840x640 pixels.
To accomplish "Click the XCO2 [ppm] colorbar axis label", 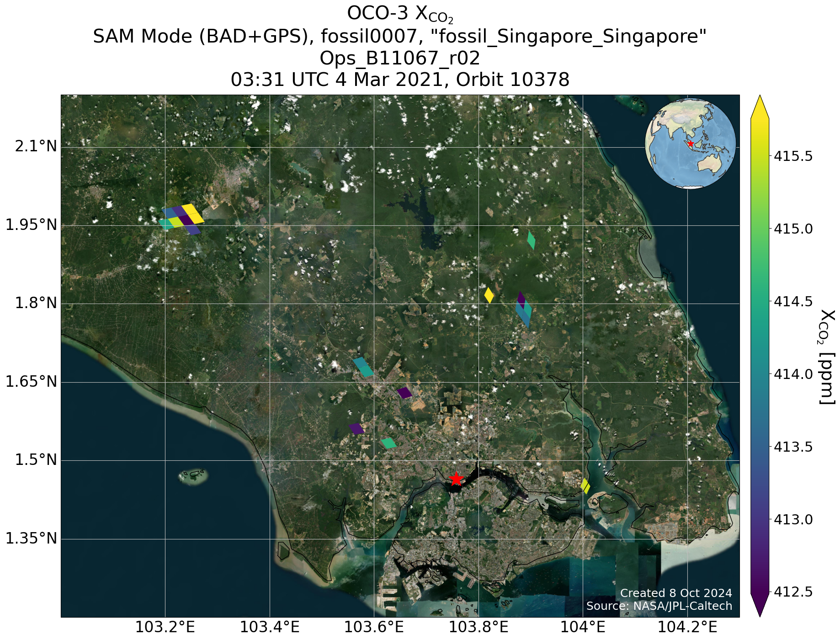I will 827,357.
